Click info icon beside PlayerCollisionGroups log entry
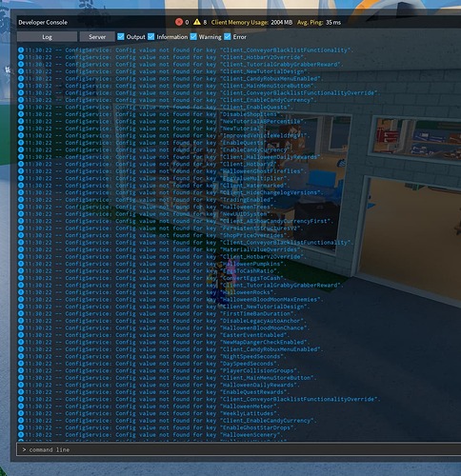This screenshot has width=461, height=476. point(21,370)
